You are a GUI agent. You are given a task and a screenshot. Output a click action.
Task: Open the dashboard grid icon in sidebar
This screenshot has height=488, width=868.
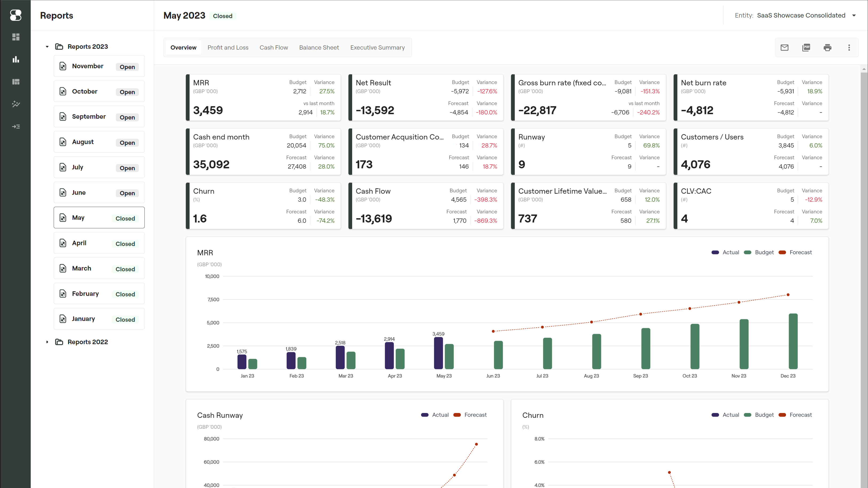[15, 37]
